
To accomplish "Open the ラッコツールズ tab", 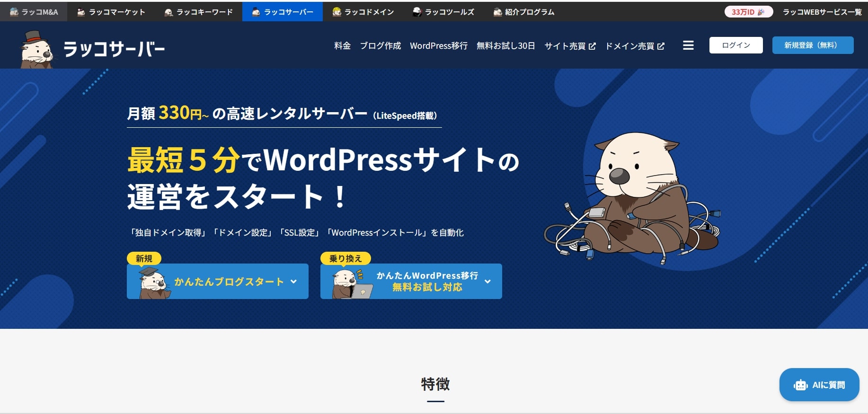I will click(443, 12).
